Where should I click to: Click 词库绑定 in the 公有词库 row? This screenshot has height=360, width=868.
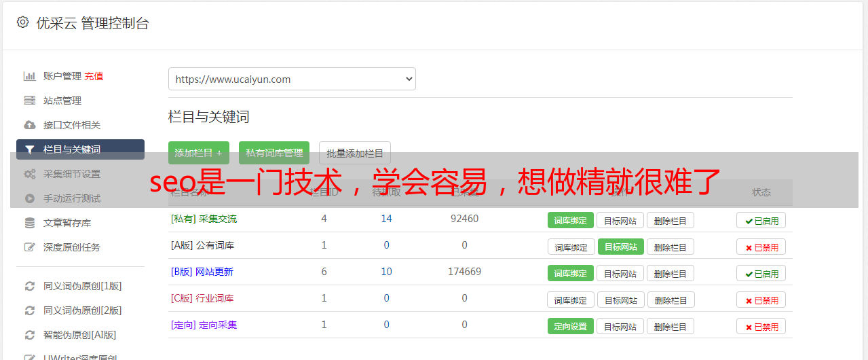[x=571, y=247]
